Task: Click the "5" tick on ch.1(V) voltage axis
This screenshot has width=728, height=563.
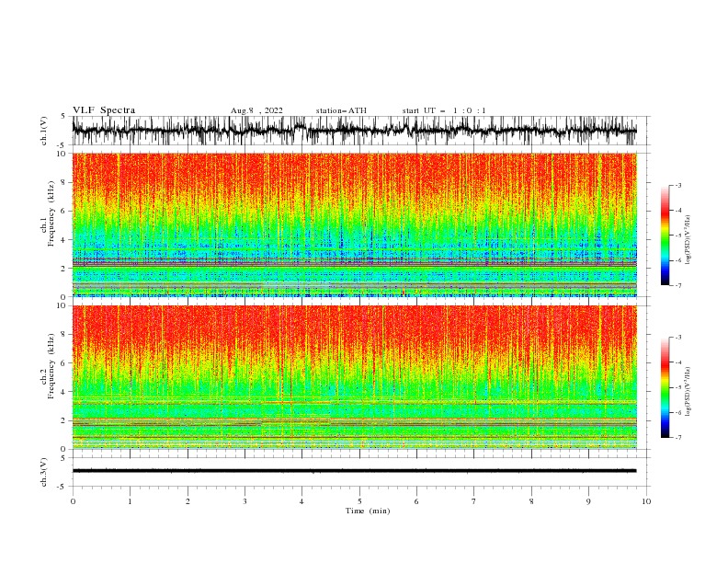Action: 63,117
